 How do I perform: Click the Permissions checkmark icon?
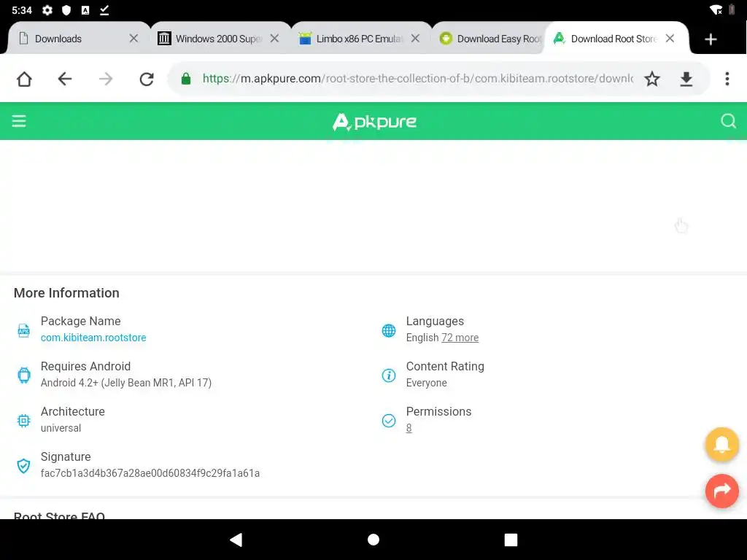(x=389, y=421)
